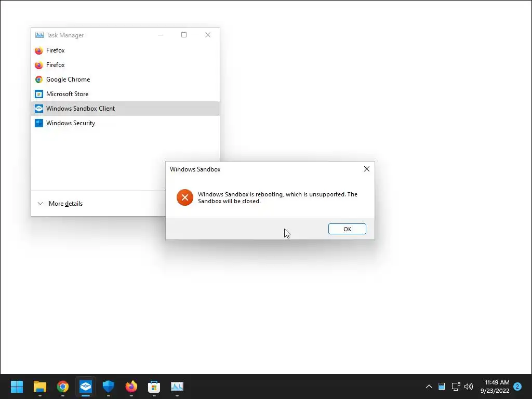The width and height of the screenshot is (532, 399).
Task: Select the second Firefox entry in Task Manager
Action: [125, 65]
